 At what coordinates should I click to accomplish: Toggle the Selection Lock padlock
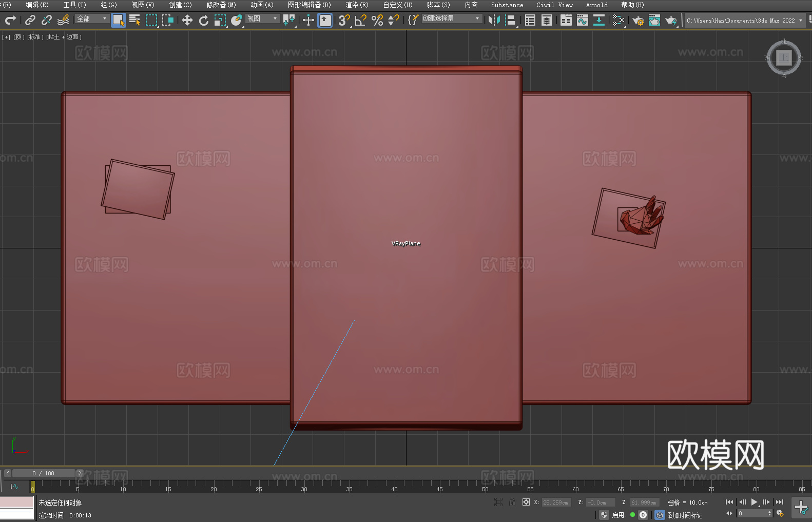[512, 502]
